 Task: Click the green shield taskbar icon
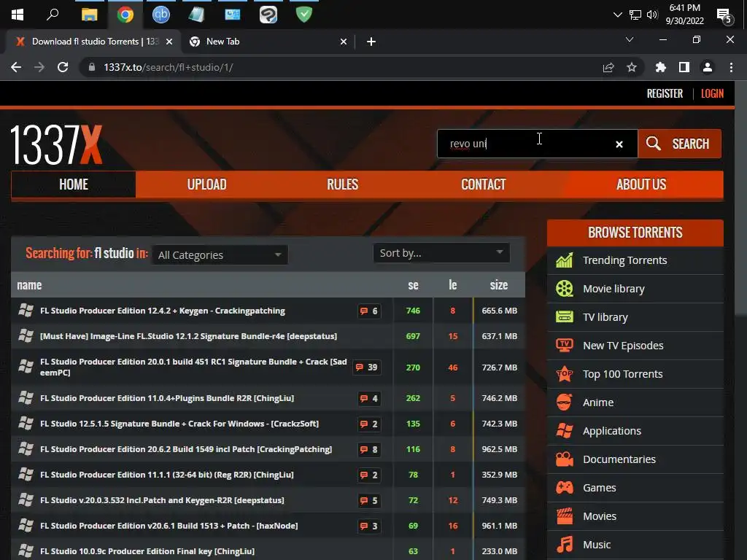pyautogui.click(x=303, y=15)
